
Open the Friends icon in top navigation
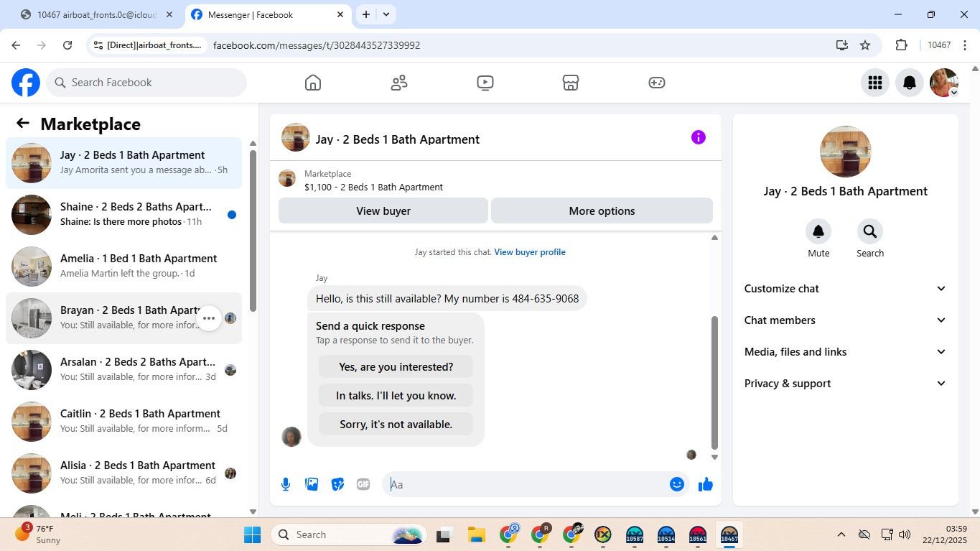pyautogui.click(x=399, y=83)
